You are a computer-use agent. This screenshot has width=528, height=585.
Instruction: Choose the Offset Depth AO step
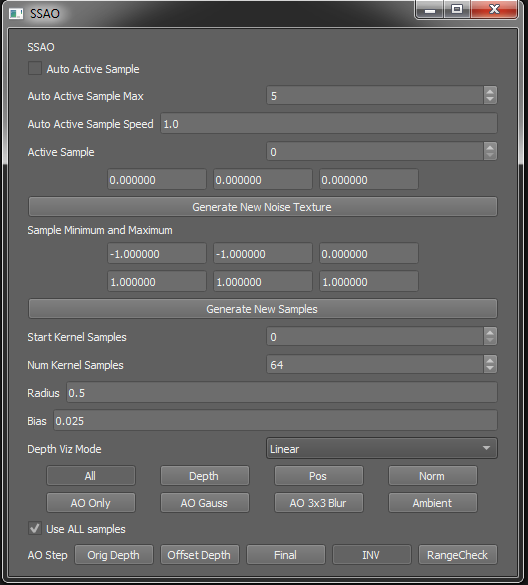(x=199, y=555)
